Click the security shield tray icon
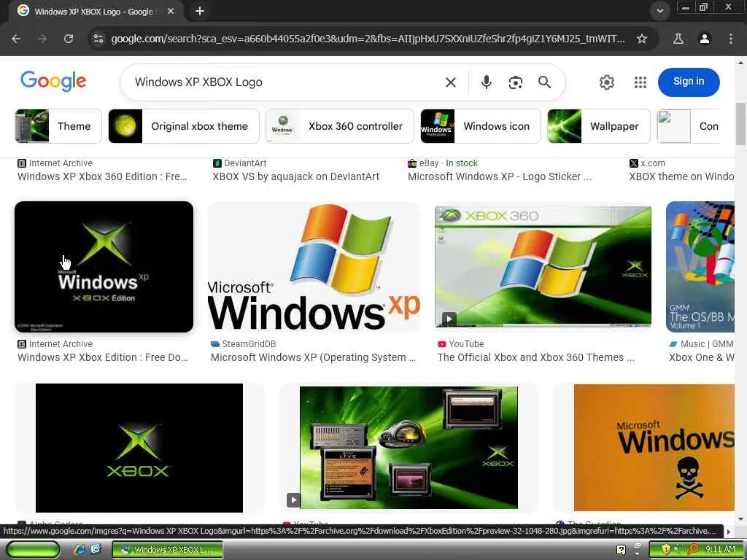Screen dimensions: 747x560 point(666,550)
